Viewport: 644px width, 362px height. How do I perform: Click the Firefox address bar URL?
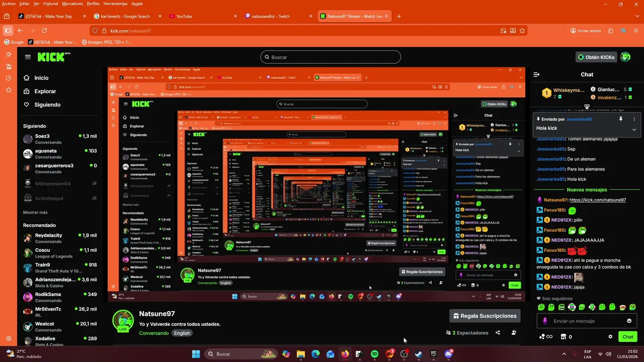coord(131,31)
